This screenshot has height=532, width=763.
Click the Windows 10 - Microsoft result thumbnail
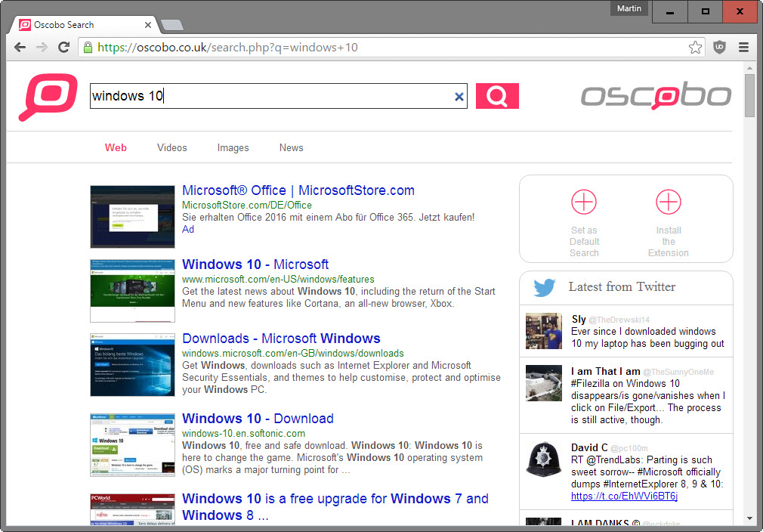[132, 291]
